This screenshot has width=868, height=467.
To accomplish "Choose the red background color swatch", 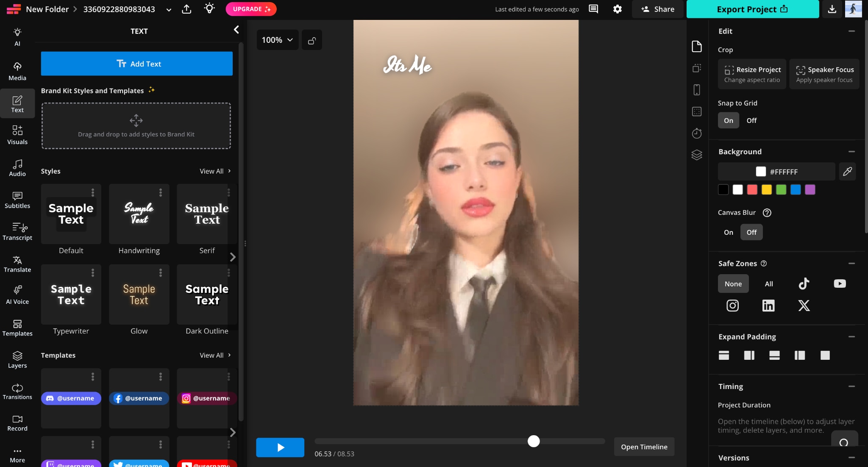I will pyautogui.click(x=752, y=190).
